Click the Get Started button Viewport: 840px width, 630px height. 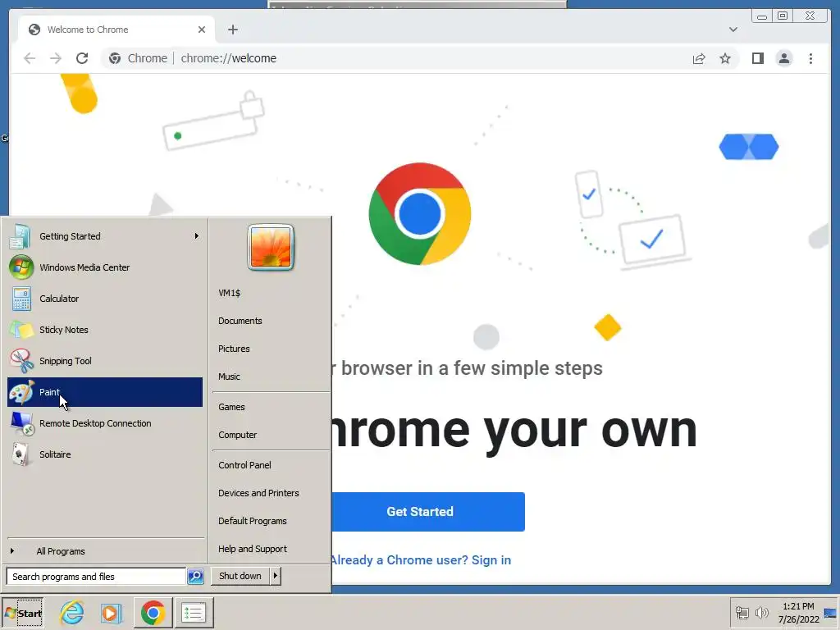coord(427,512)
